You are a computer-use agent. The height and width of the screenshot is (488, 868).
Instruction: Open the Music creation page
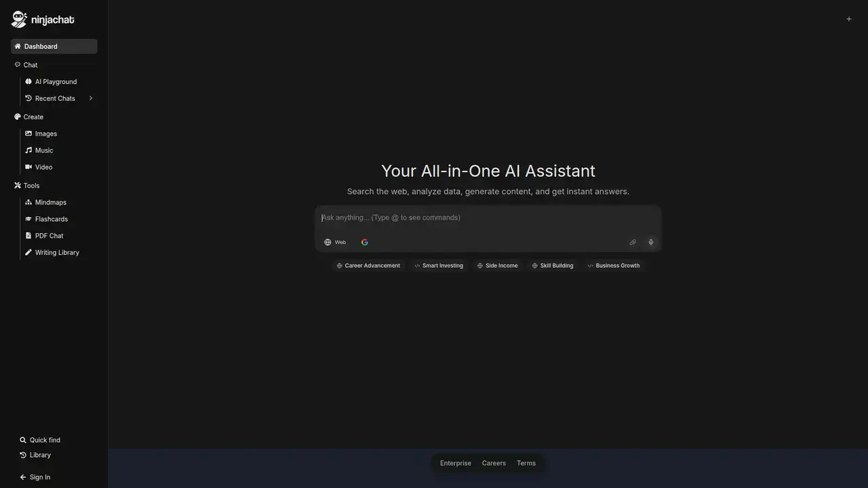click(x=43, y=150)
